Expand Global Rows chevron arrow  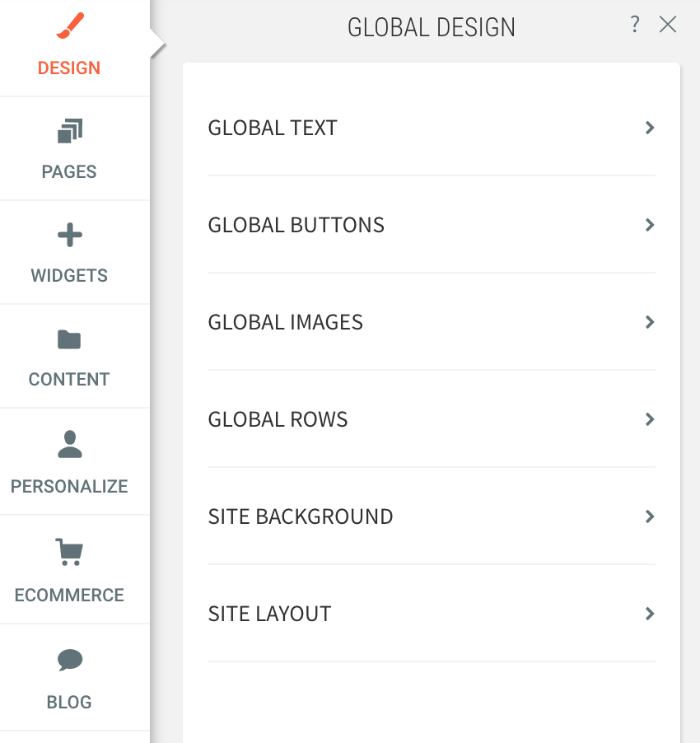[x=650, y=419]
